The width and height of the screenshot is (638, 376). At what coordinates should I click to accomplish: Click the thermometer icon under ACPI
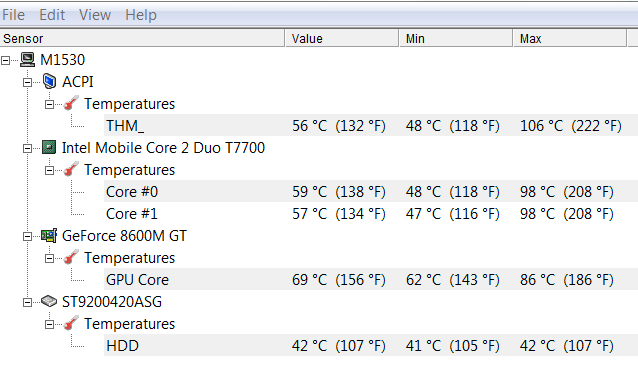coord(71,103)
